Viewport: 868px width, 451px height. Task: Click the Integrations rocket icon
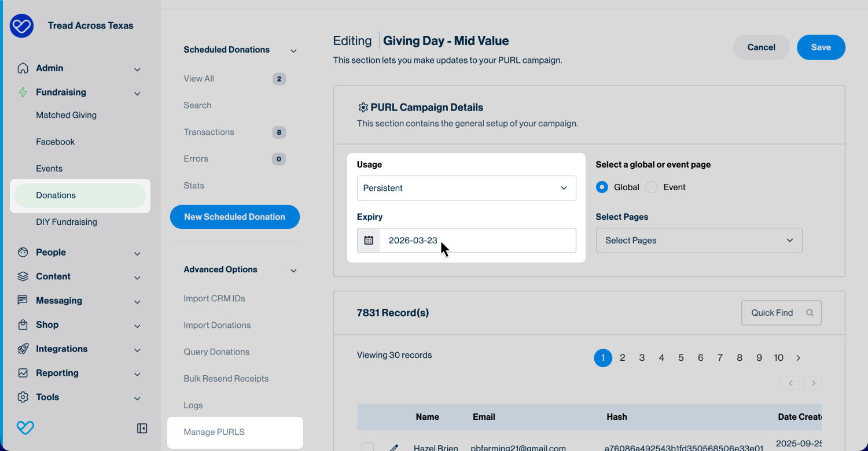coord(23,349)
